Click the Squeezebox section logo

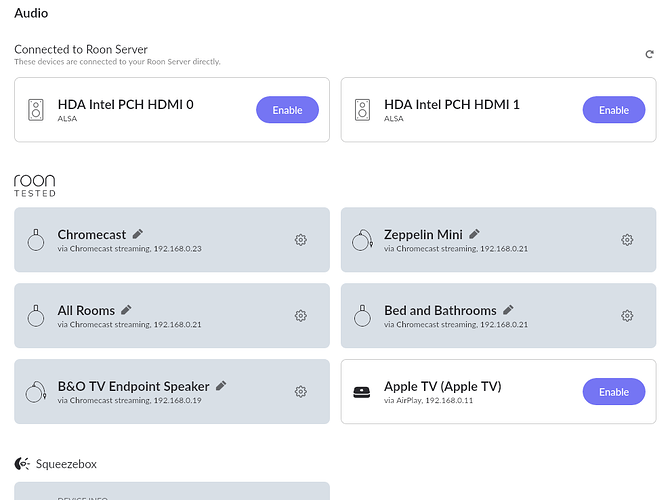coord(22,464)
